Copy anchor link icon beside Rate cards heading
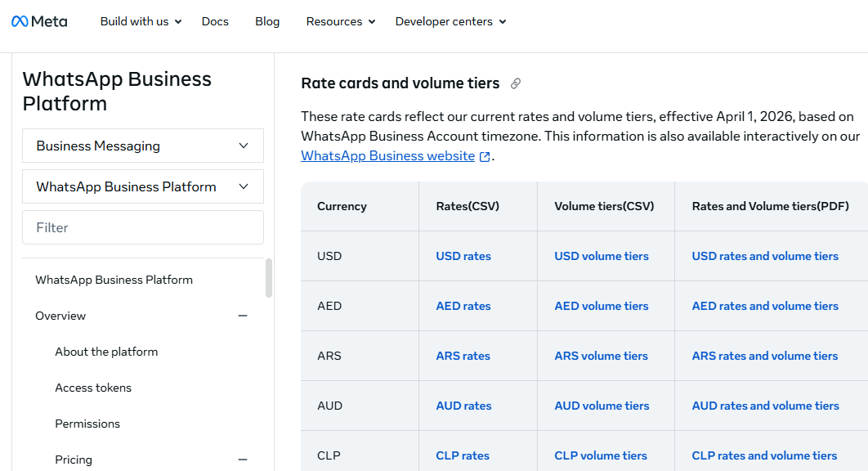This screenshot has height=471, width=868. pyautogui.click(x=516, y=83)
